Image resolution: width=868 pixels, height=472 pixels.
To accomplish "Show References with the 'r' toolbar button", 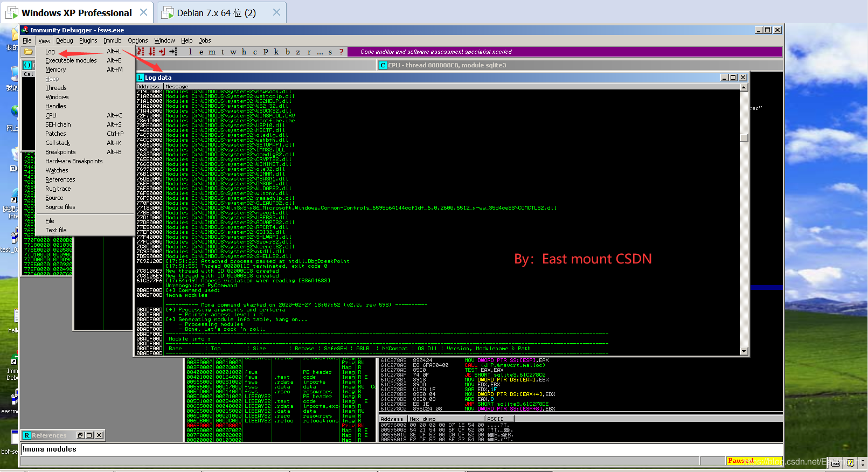I will (x=309, y=52).
